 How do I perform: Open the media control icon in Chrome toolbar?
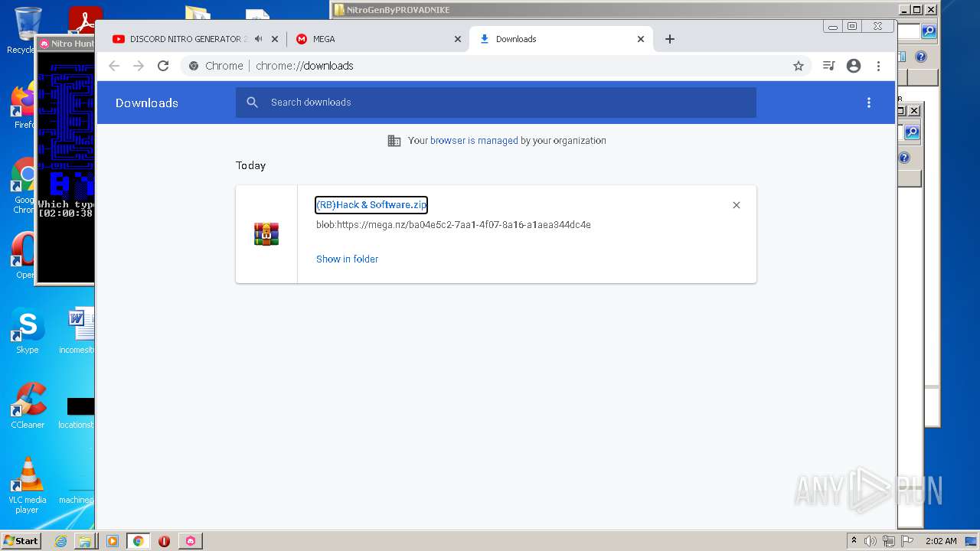(x=828, y=66)
